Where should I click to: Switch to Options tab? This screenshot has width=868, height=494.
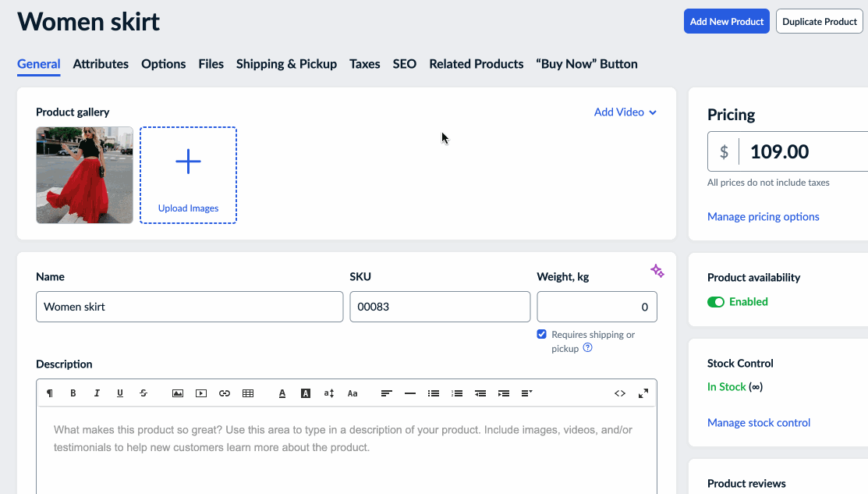point(163,64)
